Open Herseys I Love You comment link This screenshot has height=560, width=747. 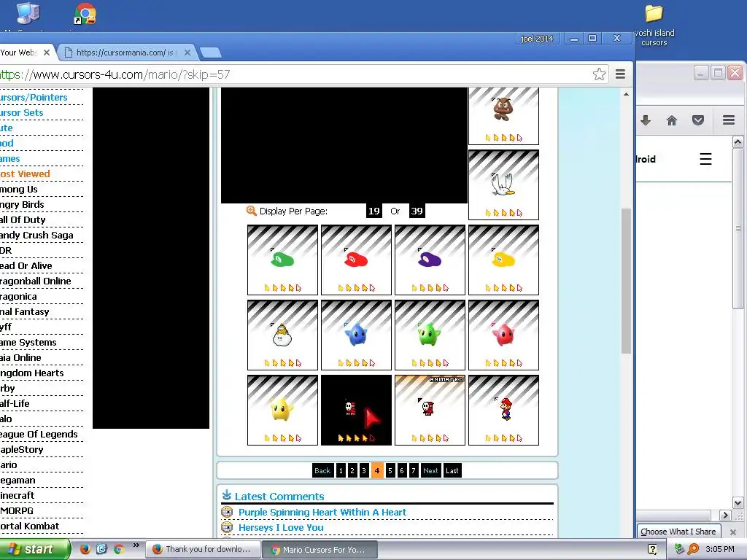pyautogui.click(x=281, y=528)
